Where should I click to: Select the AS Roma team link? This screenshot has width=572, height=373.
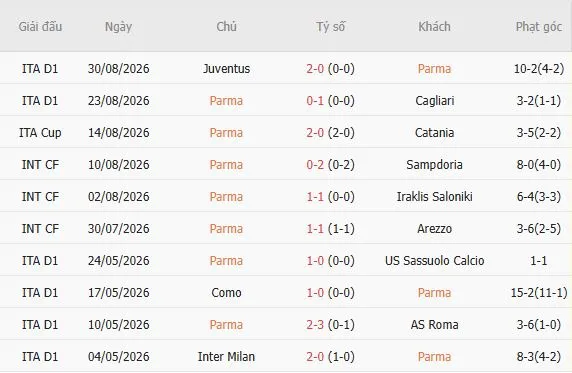(x=434, y=325)
